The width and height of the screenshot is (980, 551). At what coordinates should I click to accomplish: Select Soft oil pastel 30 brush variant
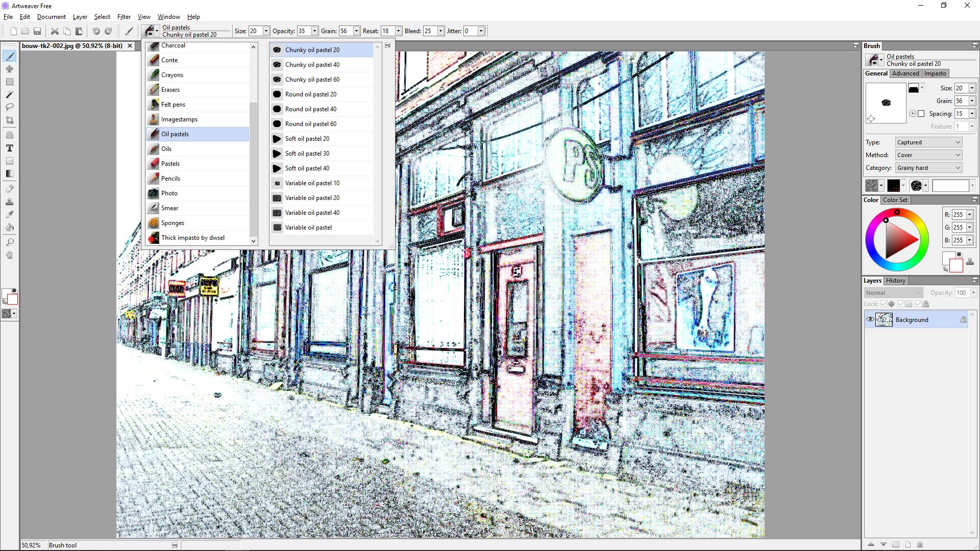pyautogui.click(x=307, y=154)
